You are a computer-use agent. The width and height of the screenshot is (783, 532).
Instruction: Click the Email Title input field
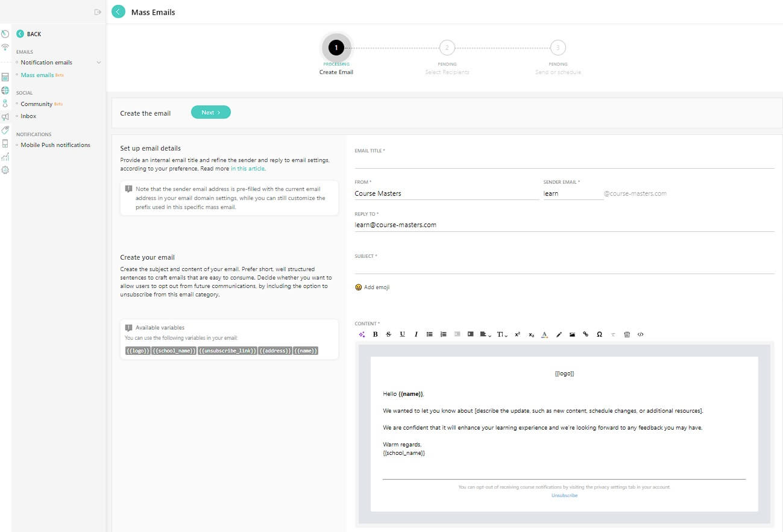pyautogui.click(x=564, y=161)
